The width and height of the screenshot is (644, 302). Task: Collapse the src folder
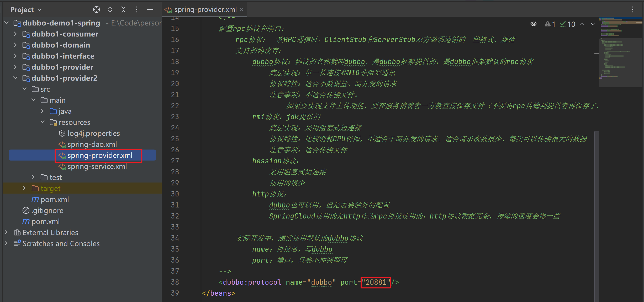[24, 89]
